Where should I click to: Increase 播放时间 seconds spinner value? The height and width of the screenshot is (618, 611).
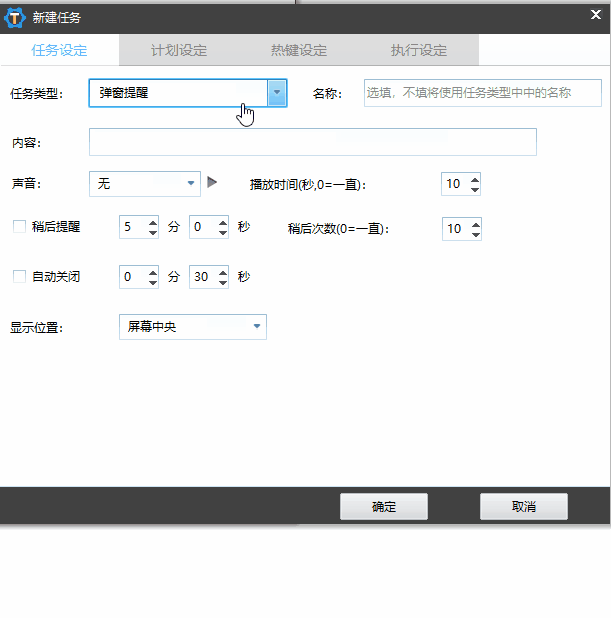coord(474,179)
